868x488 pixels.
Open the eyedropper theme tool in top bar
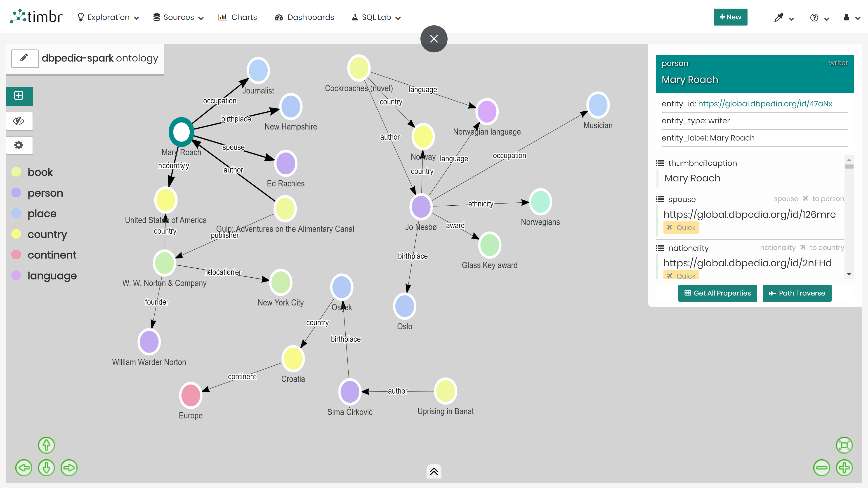click(779, 17)
